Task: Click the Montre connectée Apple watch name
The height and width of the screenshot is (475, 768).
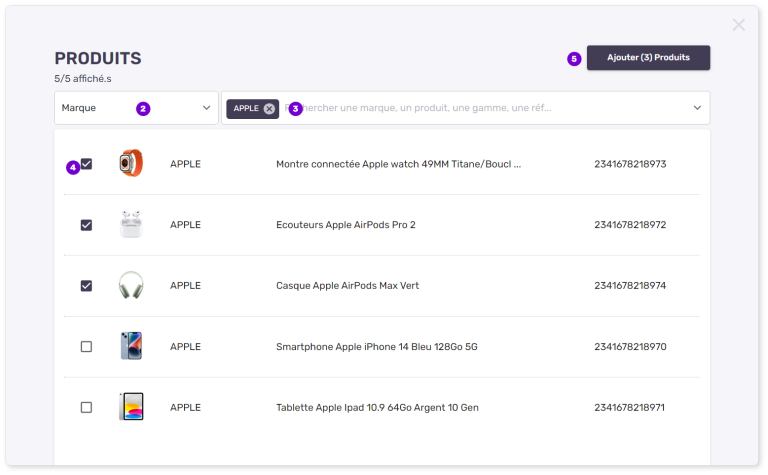Action: (x=398, y=164)
